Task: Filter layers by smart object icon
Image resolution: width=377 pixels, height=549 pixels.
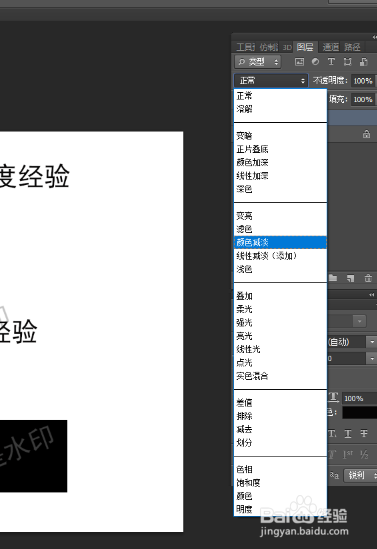Action: tap(364, 62)
